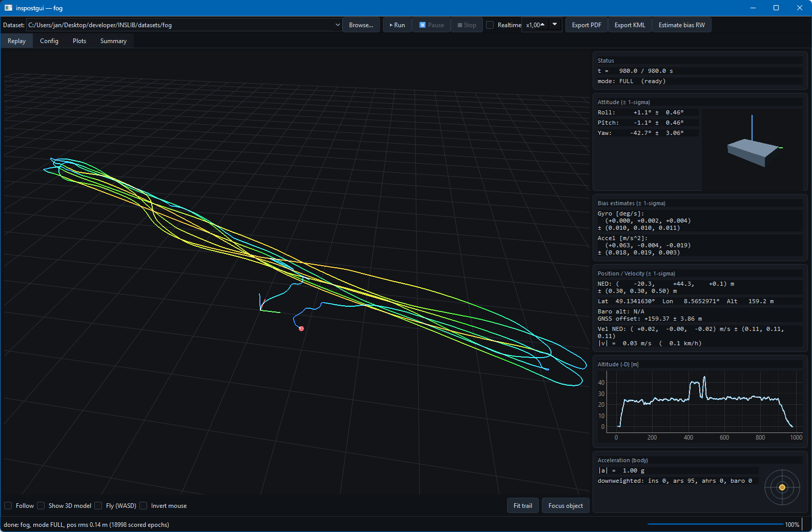Click the Browse... button
The height and width of the screenshot is (532, 812).
pos(361,25)
